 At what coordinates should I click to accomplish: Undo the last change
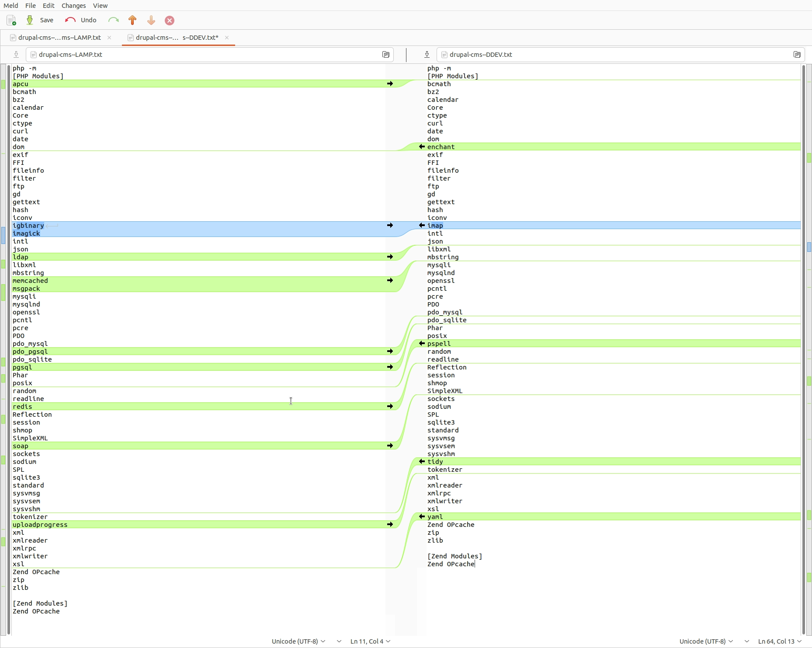click(81, 21)
